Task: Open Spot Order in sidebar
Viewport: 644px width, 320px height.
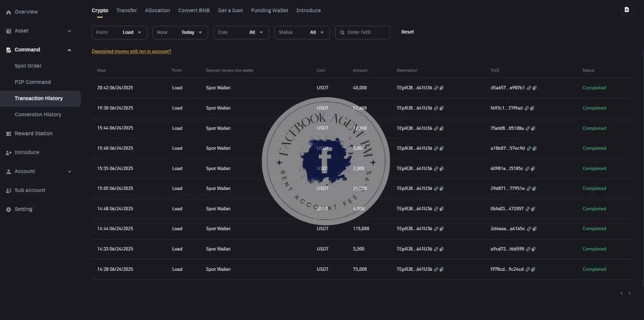Action: point(28,66)
